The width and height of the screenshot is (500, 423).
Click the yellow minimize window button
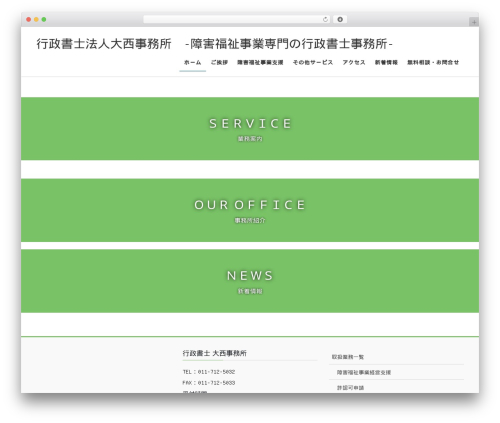click(x=36, y=20)
